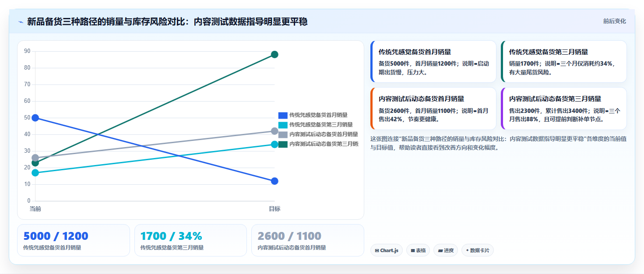The height and width of the screenshot is (274, 644).
Task: Click the cyan data point at 34
Action: 274,144
